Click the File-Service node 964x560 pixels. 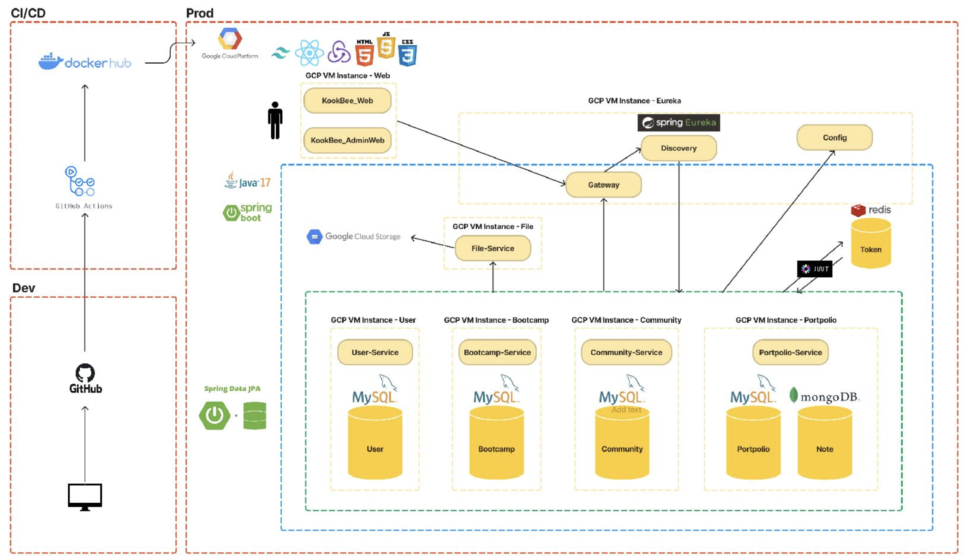[493, 248]
